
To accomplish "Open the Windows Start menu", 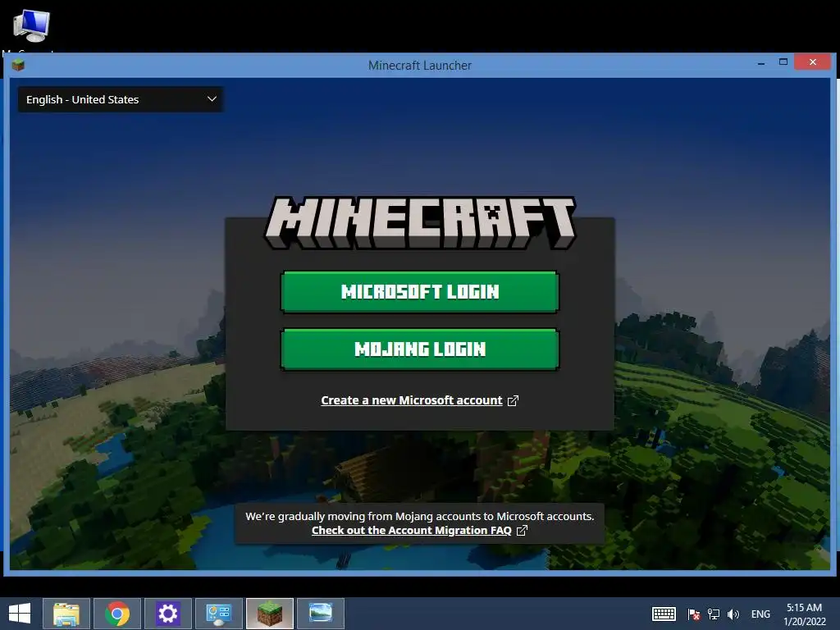I will click(20, 614).
